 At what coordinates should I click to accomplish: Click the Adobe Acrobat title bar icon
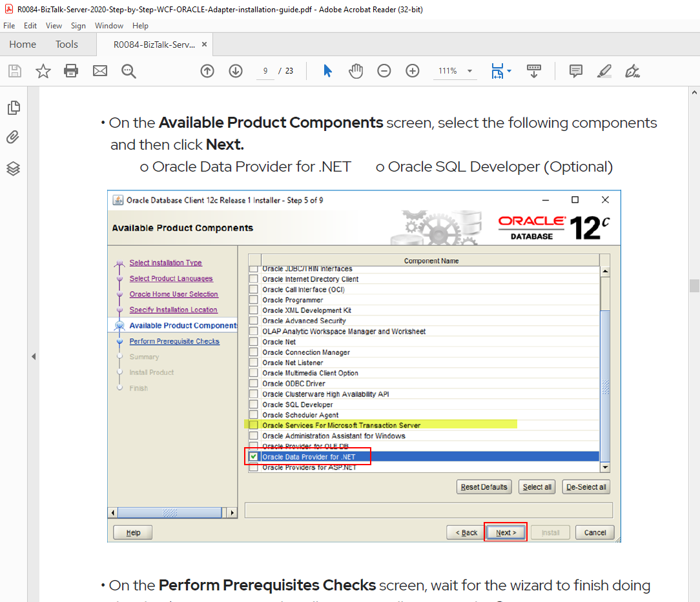[9, 9]
